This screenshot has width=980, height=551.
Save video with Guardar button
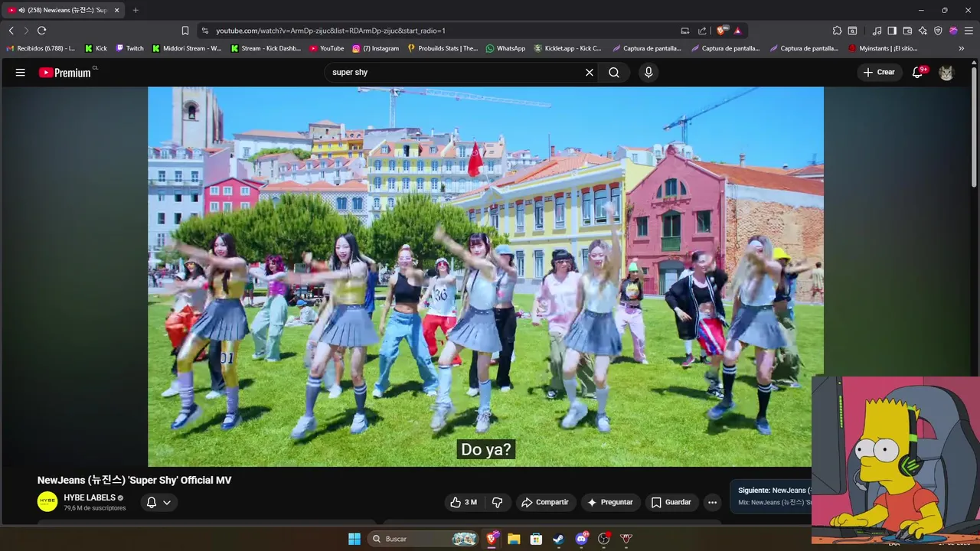pos(671,503)
